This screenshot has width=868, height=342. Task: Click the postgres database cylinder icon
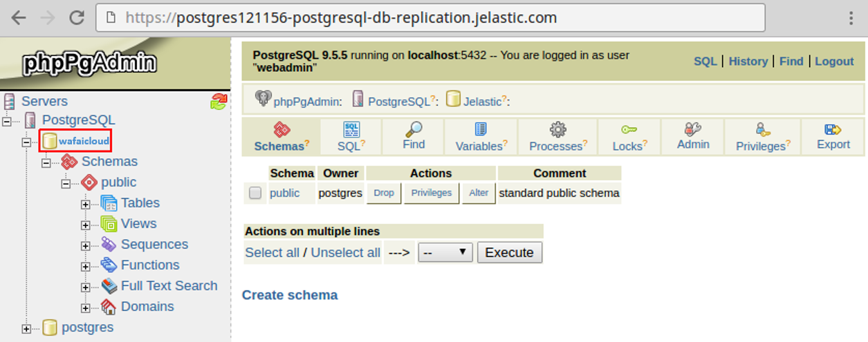point(50,327)
